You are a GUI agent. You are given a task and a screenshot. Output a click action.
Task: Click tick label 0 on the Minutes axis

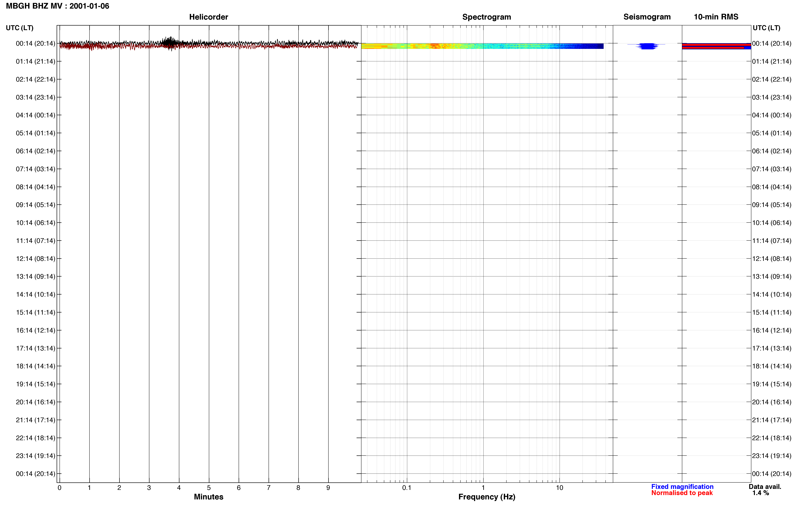pyautogui.click(x=59, y=488)
